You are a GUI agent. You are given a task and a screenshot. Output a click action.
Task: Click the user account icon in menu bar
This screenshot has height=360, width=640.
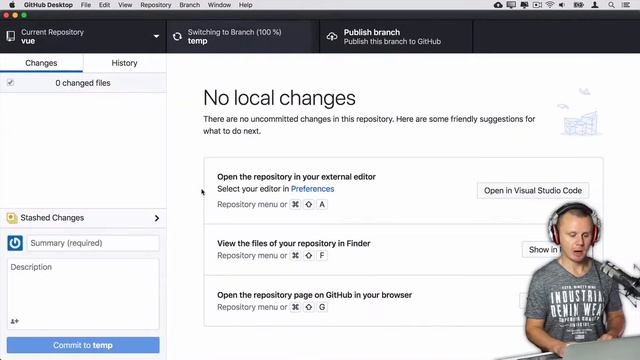tap(595, 5)
